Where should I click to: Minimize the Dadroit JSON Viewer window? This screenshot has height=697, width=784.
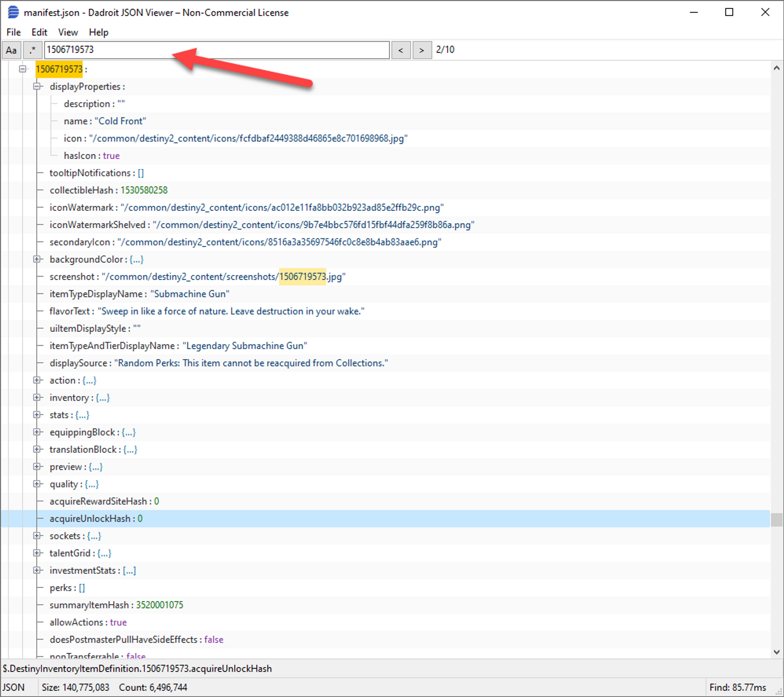pyautogui.click(x=694, y=12)
